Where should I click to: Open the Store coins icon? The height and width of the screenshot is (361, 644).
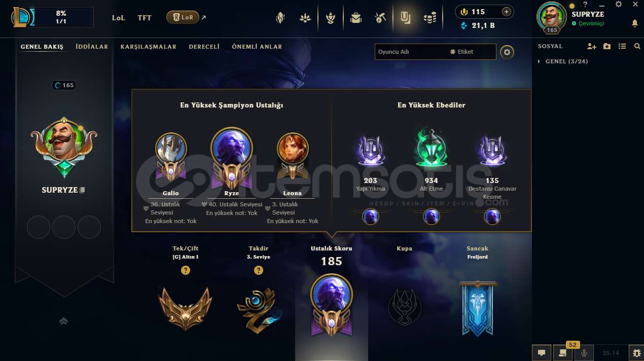tap(430, 18)
